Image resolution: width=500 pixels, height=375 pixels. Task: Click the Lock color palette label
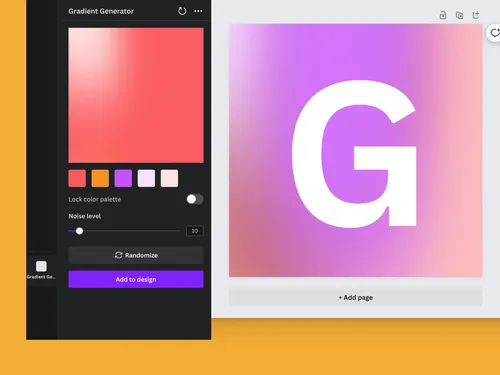[95, 199]
